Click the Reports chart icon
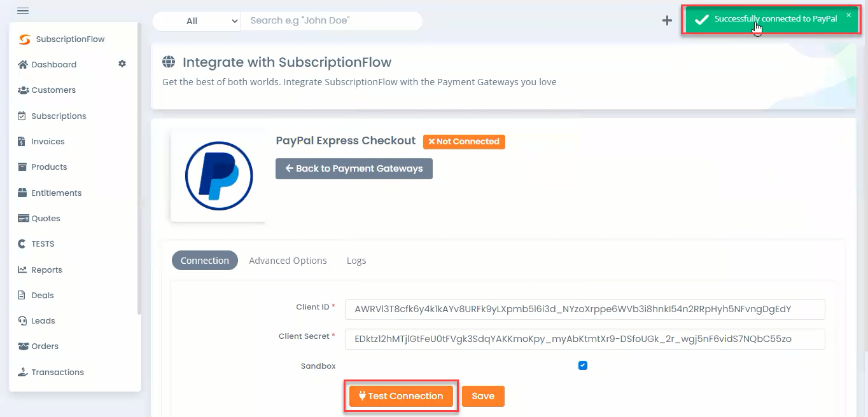Image resolution: width=868 pixels, height=417 pixels. coord(22,270)
